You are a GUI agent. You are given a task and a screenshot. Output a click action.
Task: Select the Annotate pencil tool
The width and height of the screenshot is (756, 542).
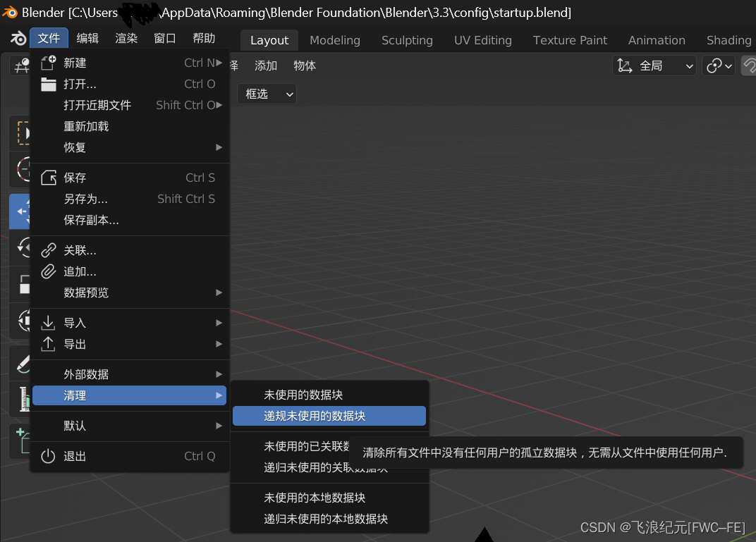pyautogui.click(x=21, y=363)
